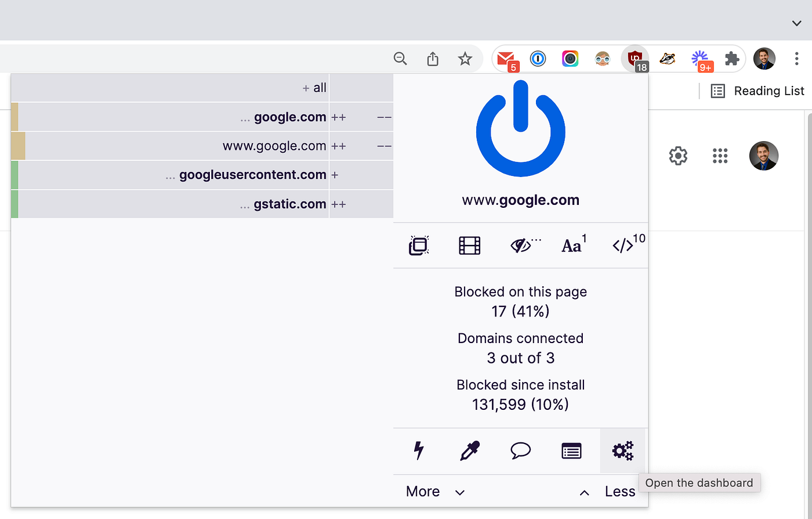812x519 pixels.
Task: Expand More options in popup
Action: point(435,492)
